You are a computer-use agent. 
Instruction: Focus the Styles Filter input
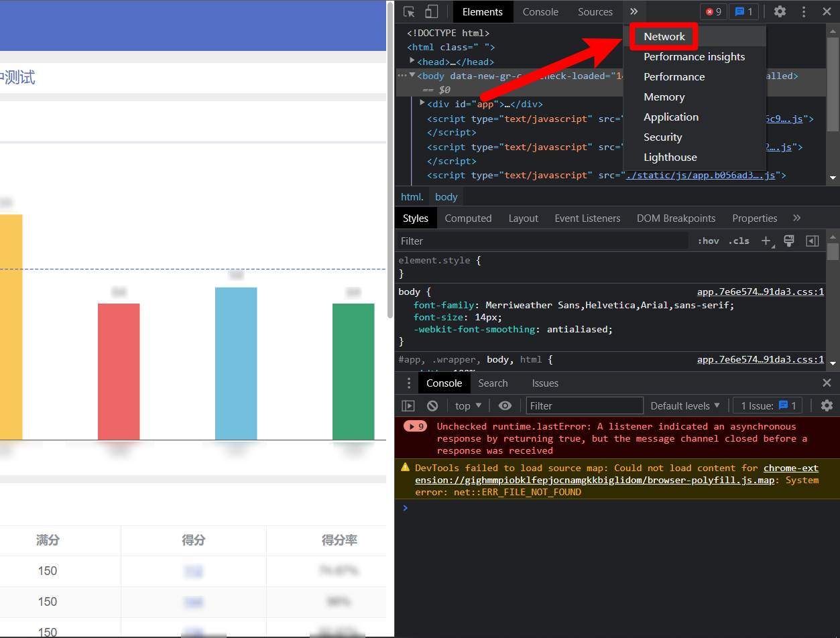point(543,241)
